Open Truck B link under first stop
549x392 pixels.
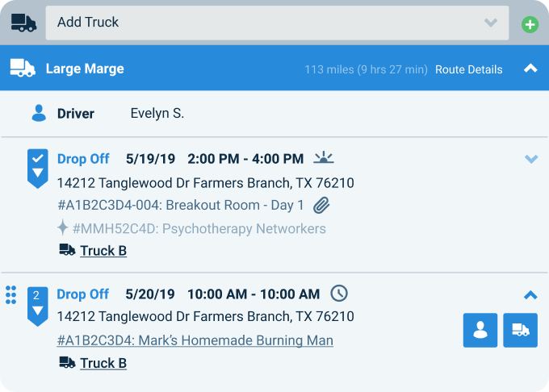(103, 251)
